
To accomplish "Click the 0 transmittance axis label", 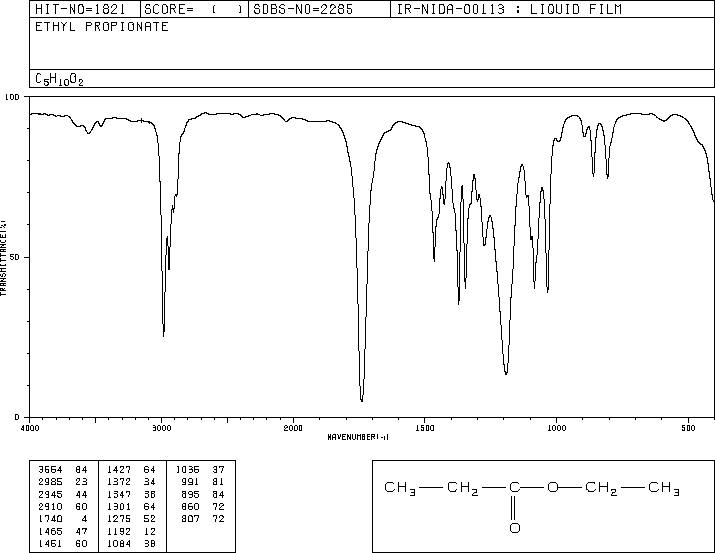I will click(x=17, y=417).
